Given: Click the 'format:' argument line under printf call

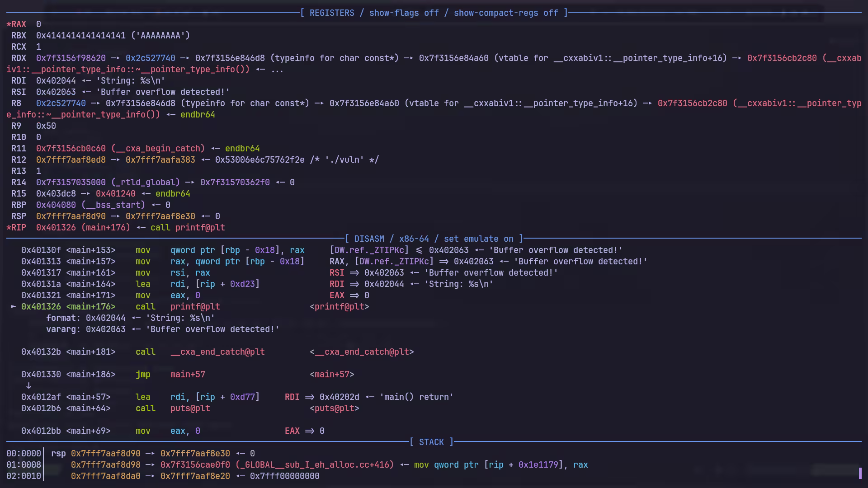Looking at the screenshot, I should tap(130, 318).
